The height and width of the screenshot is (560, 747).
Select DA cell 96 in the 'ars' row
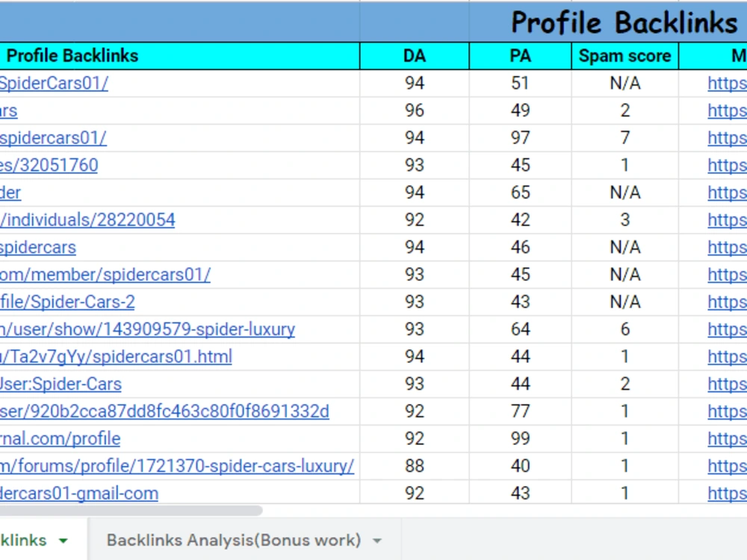[415, 111]
